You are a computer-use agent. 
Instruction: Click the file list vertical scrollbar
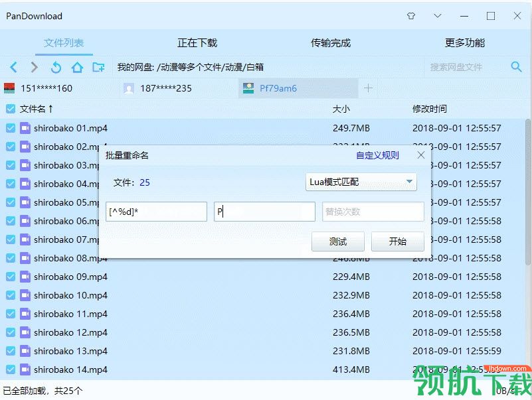click(528, 192)
